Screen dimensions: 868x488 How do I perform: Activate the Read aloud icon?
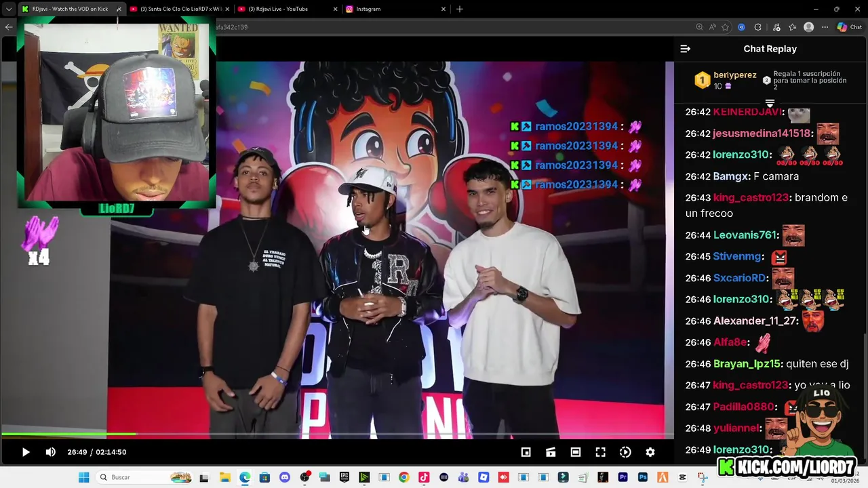(712, 27)
